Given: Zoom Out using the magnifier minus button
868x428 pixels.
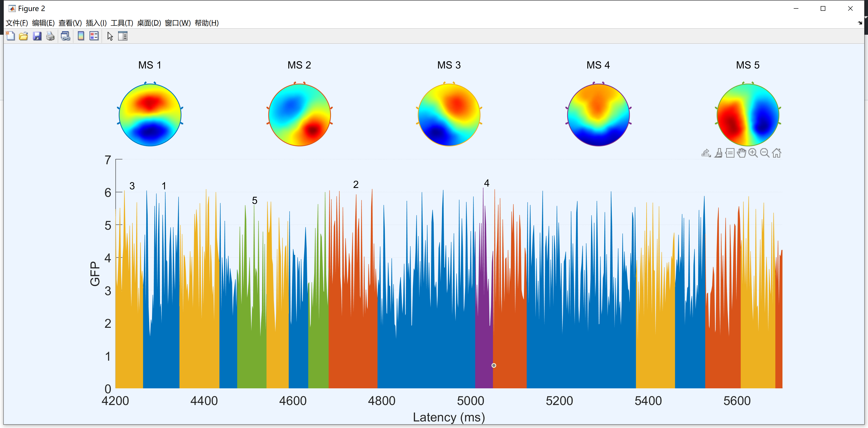Looking at the screenshot, I should [765, 153].
